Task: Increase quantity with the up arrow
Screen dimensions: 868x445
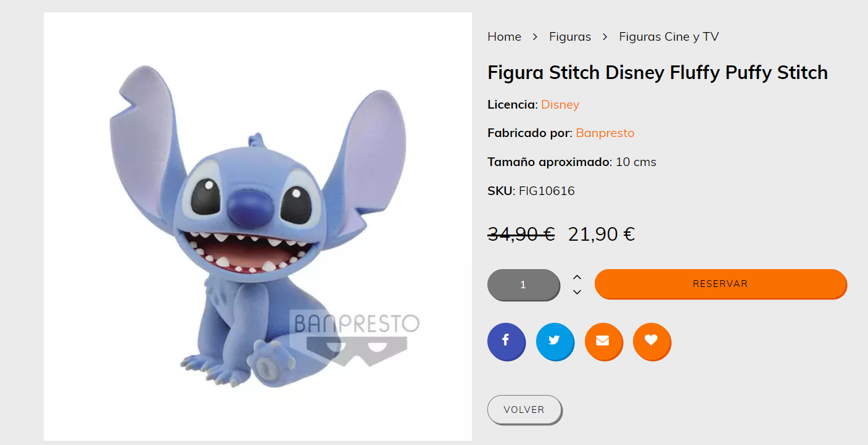Action: click(577, 277)
